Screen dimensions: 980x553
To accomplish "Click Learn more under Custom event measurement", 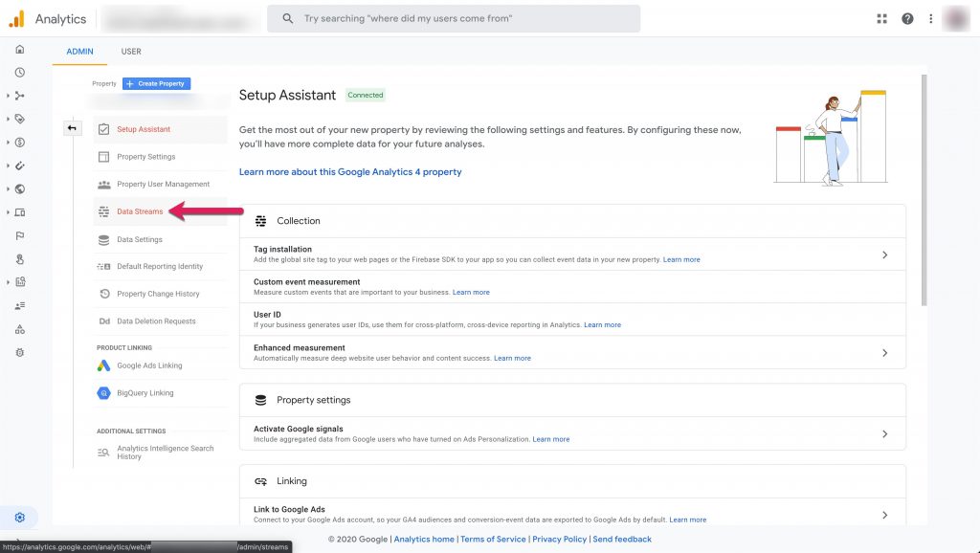I will (471, 292).
